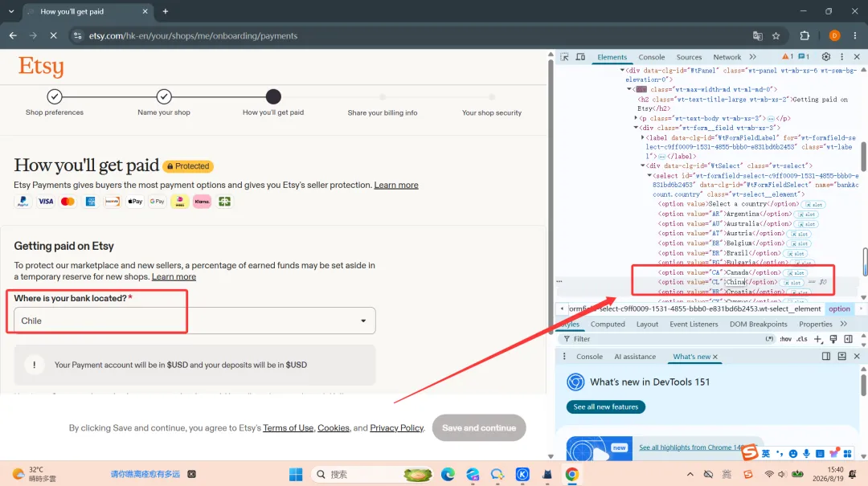Click the Edge browser taskbar icon

tap(448, 475)
